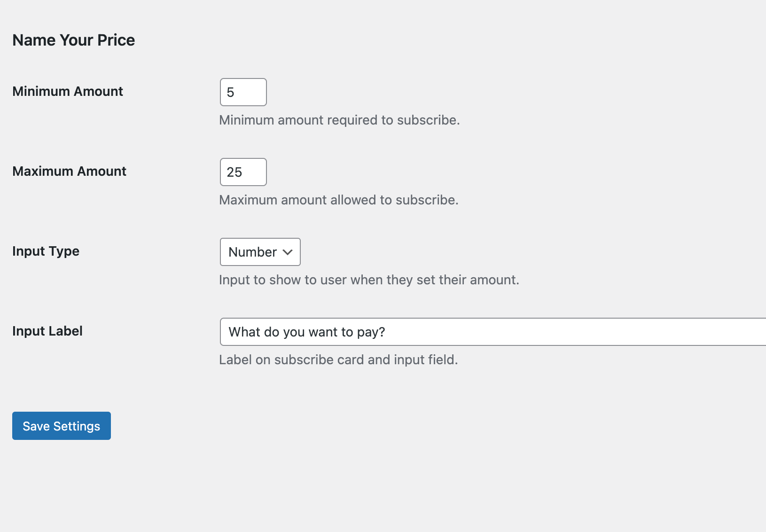This screenshot has width=766, height=532.
Task: Click into the Input Label text field
Action: [492, 332]
